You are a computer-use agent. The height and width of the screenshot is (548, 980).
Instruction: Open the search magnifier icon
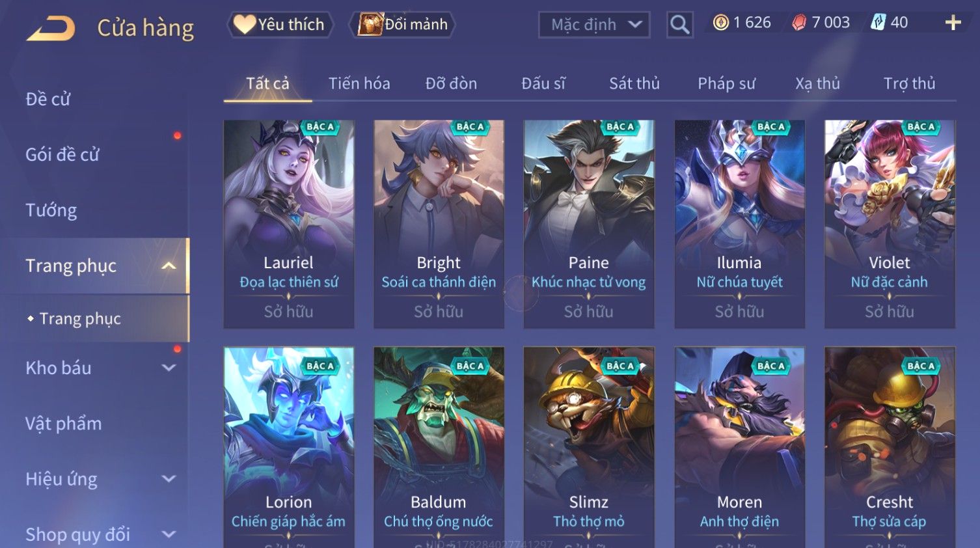pos(679,25)
